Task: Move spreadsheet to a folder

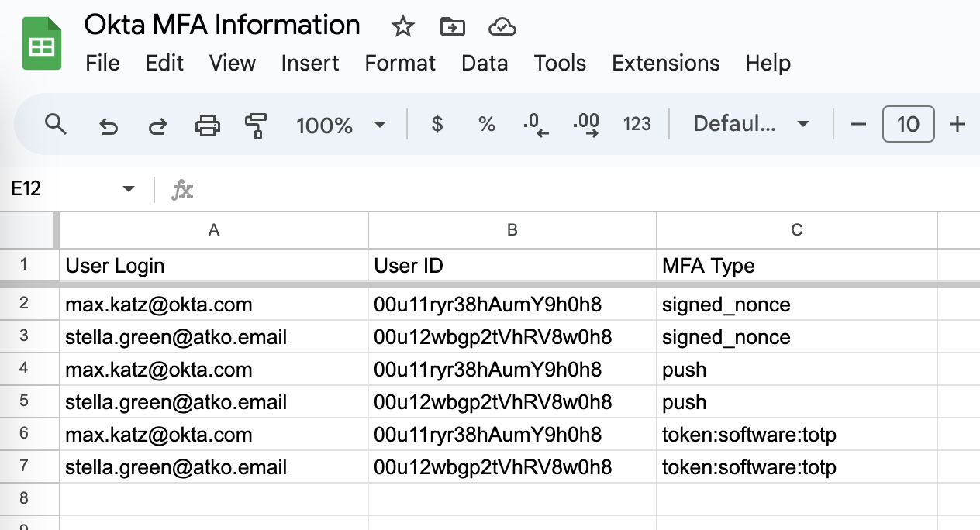Action: point(452,26)
